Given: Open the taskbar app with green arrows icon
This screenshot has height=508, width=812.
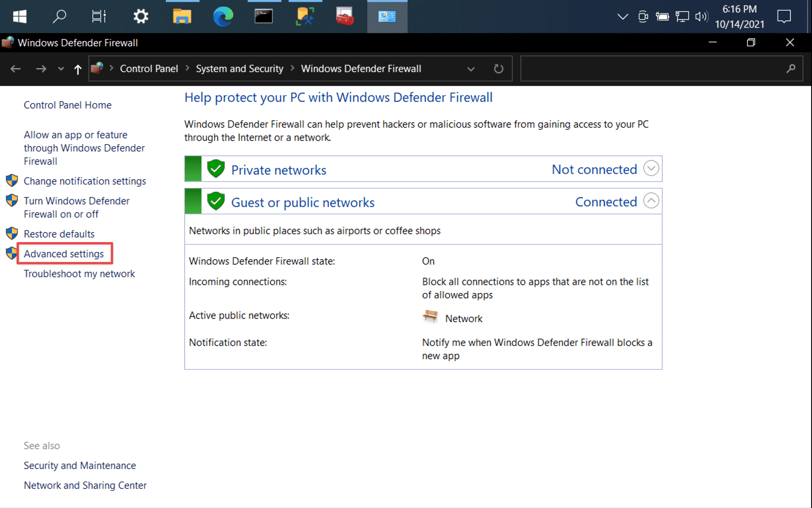Looking at the screenshot, I should tap(305, 16).
